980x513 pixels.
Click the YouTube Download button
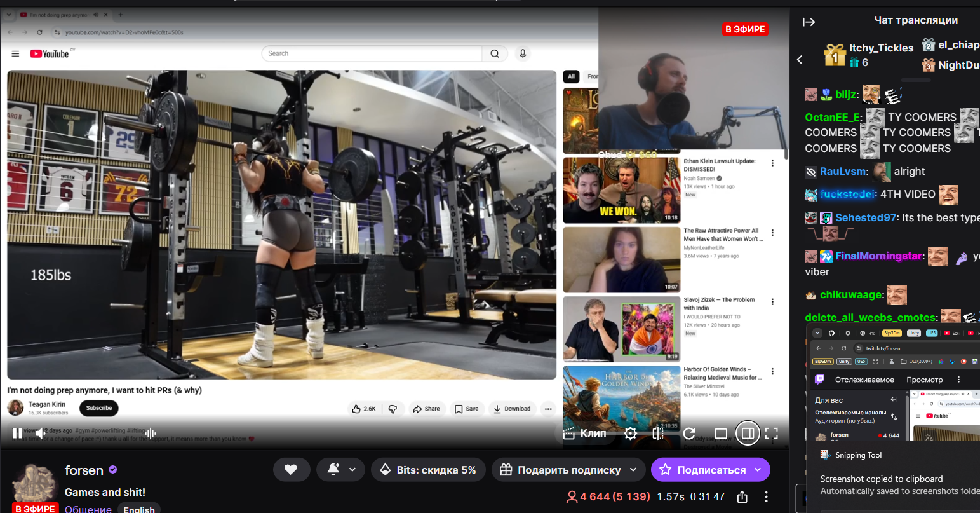point(512,409)
